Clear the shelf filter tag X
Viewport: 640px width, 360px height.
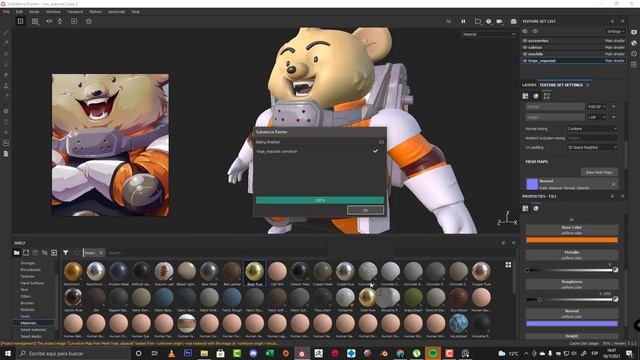point(101,253)
